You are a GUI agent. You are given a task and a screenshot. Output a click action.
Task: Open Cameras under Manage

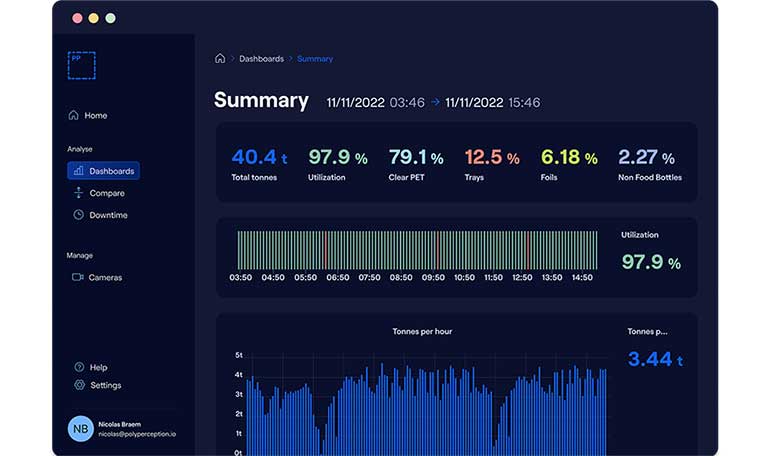(97, 277)
